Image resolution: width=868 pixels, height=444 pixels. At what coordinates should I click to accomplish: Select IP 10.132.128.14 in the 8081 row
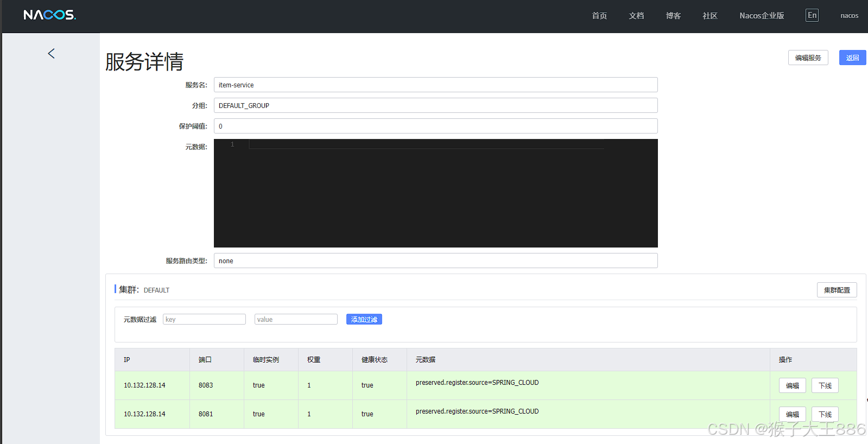tap(144, 414)
